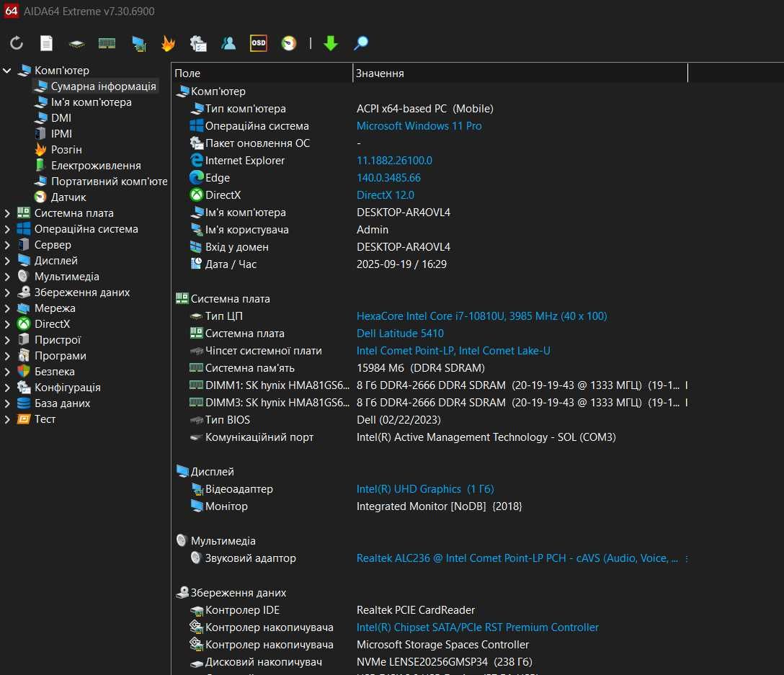Expand the DirectX tree node
Image resolution: width=784 pixels, height=675 pixels.
pyautogui.click(x=7, y=324)
